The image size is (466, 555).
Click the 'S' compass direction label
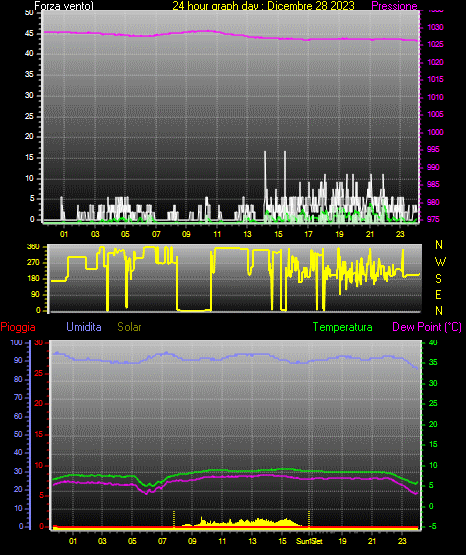point(438,279)
